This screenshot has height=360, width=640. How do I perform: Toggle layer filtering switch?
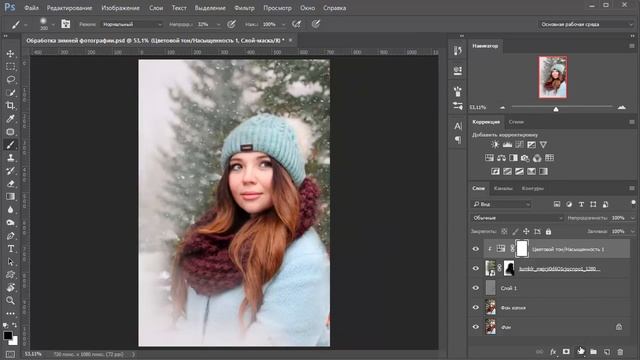633,203
